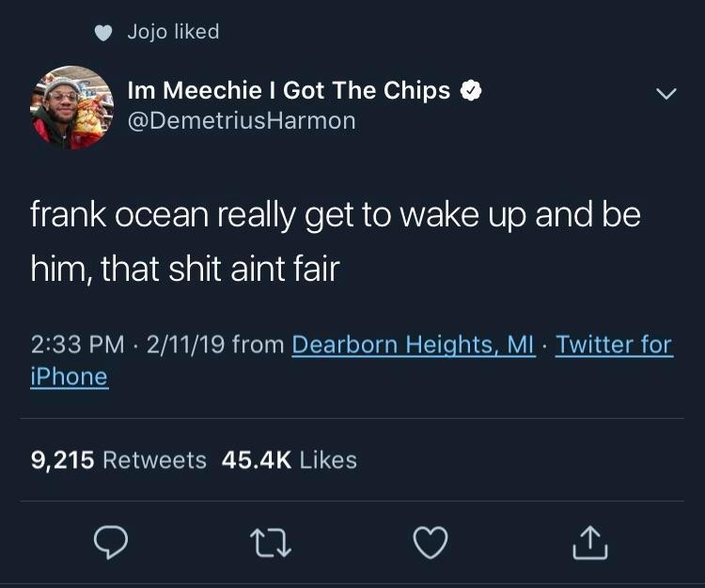Click small heart icon beside Jojo liked

coord(103,33)
